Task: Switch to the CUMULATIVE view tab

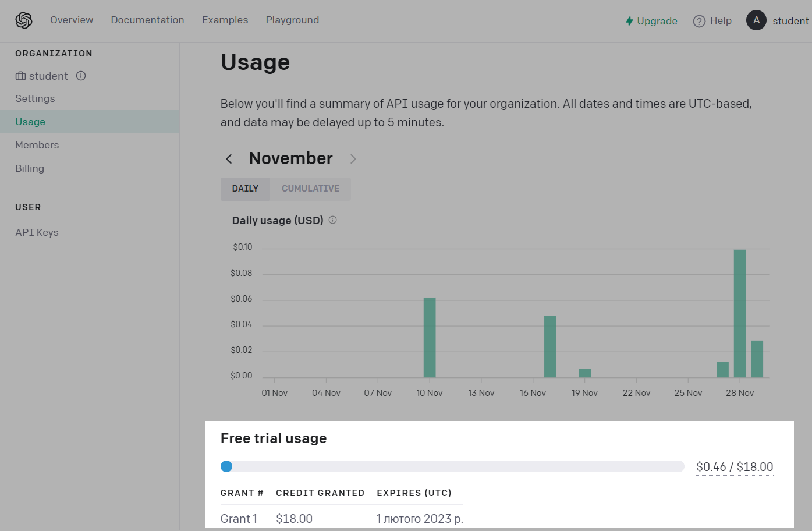Action: [x=310, y=188]
